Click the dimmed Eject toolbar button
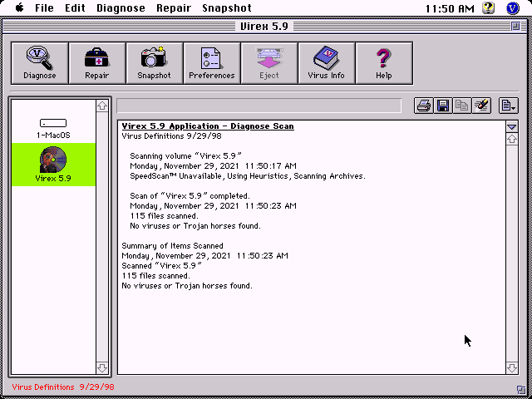This screenshot has width=532, height=399. coord(269,63)
